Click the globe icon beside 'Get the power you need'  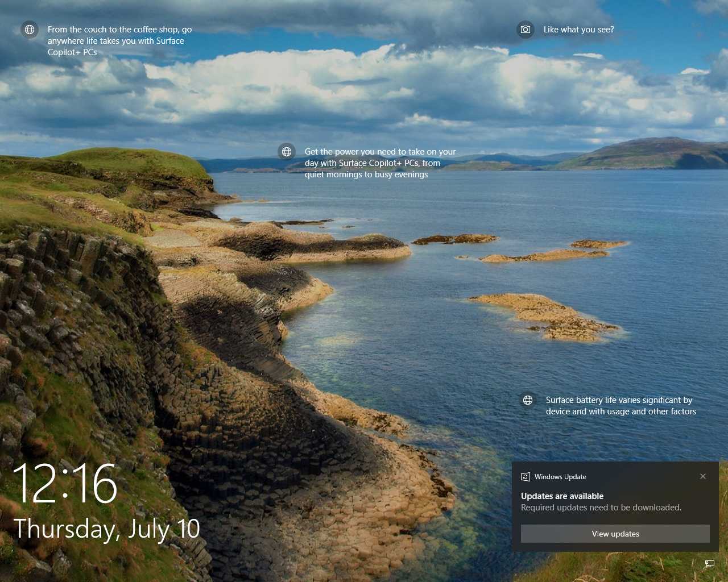287,152
